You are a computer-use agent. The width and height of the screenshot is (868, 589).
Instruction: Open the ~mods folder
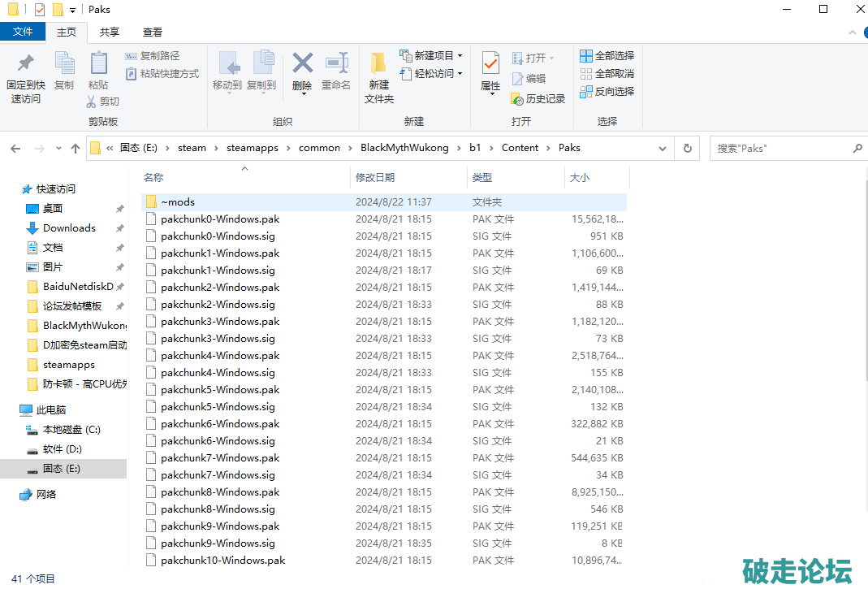(x=177, y=202)
